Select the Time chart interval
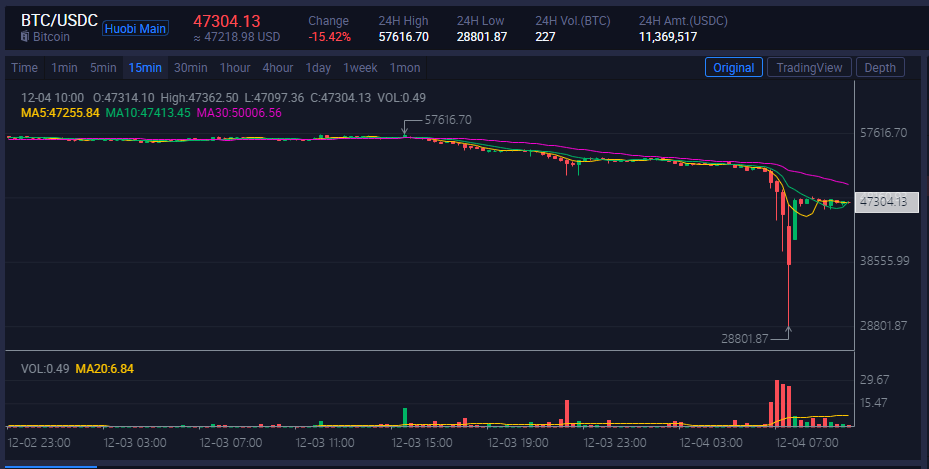The image size is (929, 469). [x=25, y=68]
